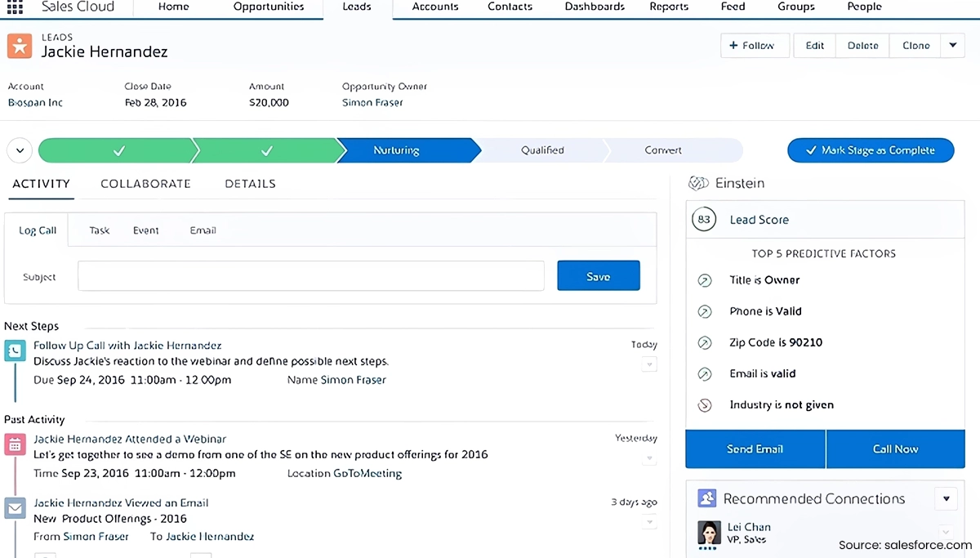
Task: Select the first completed path stage
Action: [117, 150]
